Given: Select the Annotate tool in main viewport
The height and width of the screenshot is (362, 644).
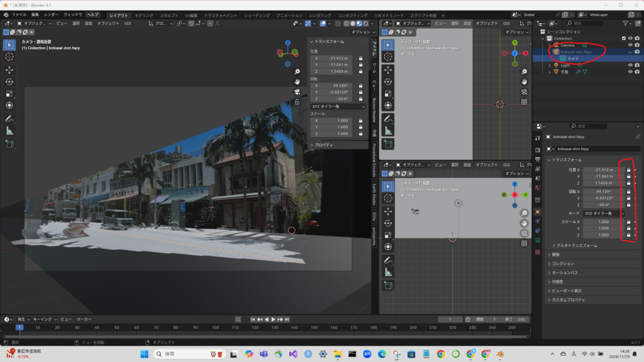Looking at the screenshot, I should pos(9,118).
